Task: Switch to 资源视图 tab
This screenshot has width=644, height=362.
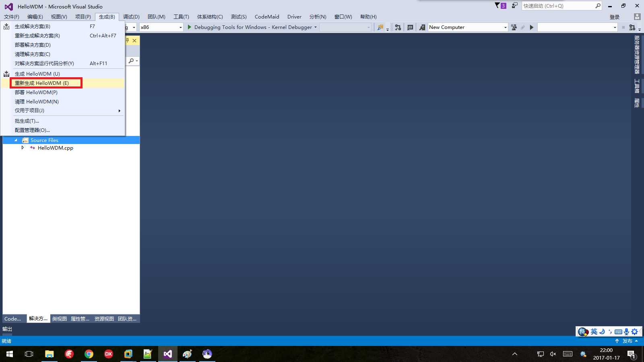Action: [x=104, y=319]
